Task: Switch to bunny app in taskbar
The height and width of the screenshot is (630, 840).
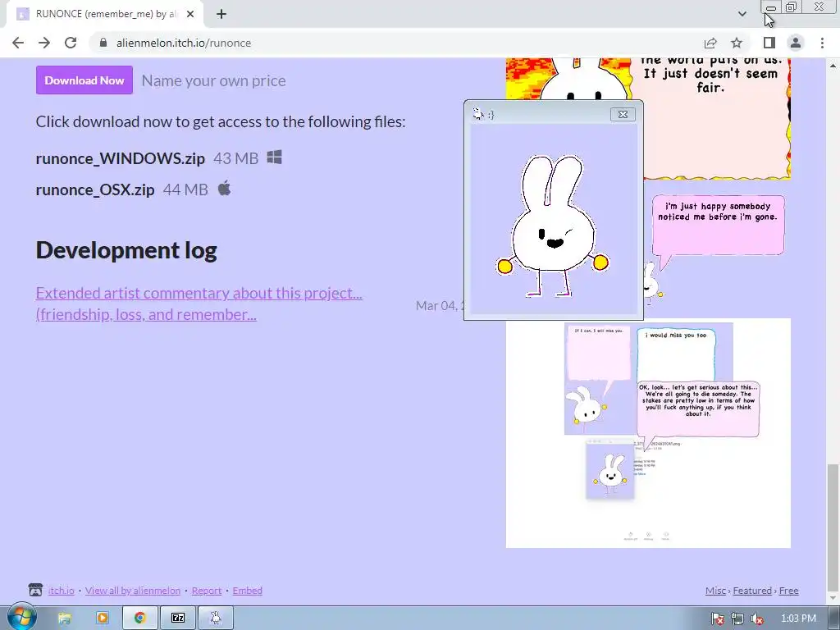Action: click(216, 619)
